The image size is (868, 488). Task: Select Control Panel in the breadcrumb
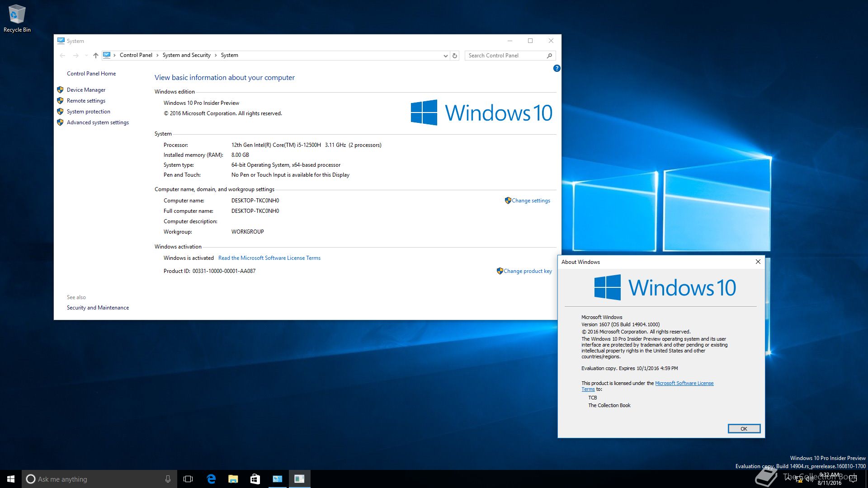[136, 55]
